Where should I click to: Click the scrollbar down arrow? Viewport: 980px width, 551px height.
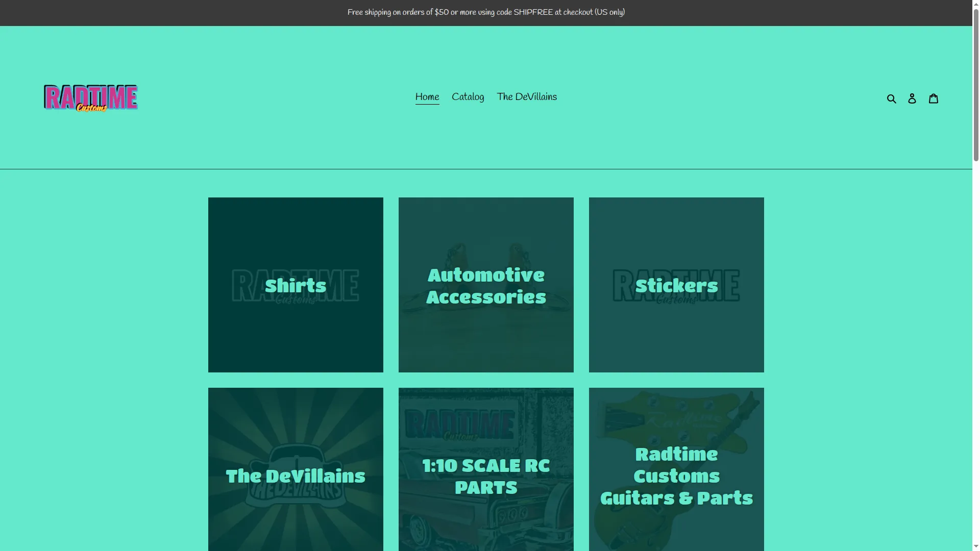pyautogui.click(x=976, y=547)
